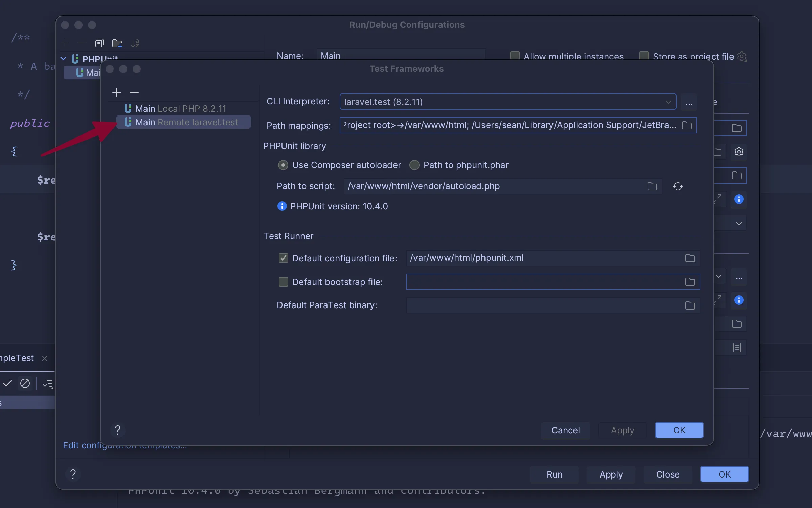The width and height of the screenshot is (812, 508).
Task: Browse path mappings folder icon
Action: point(686,125)
